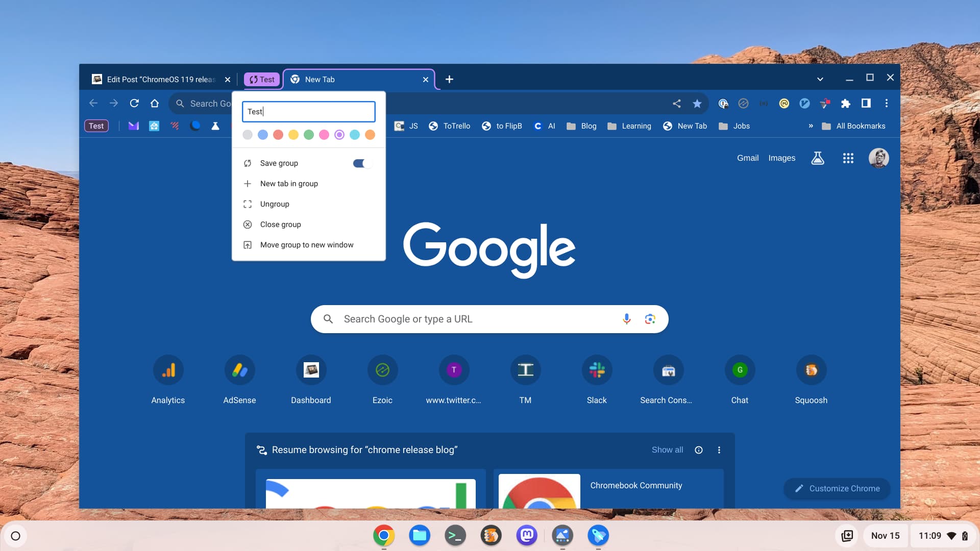Open the Slack shortcut
980x551 pixels.
click(x=597, y=379)
